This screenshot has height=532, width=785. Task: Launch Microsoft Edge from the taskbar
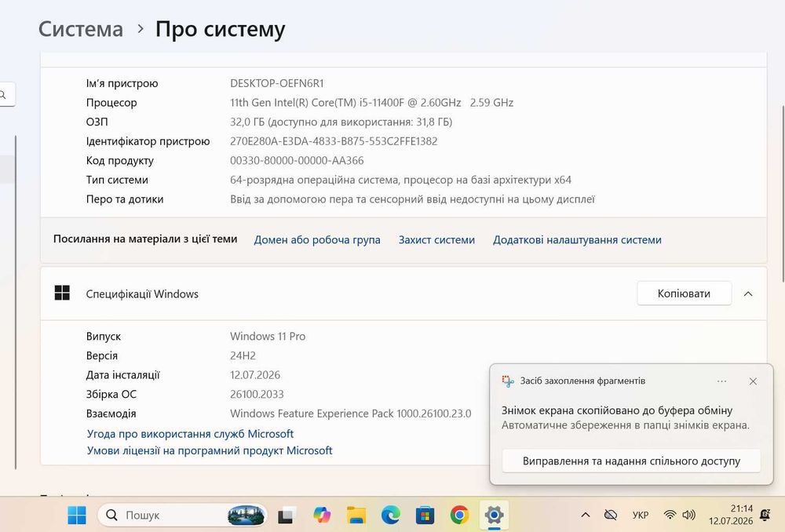(x=390, y=515)
